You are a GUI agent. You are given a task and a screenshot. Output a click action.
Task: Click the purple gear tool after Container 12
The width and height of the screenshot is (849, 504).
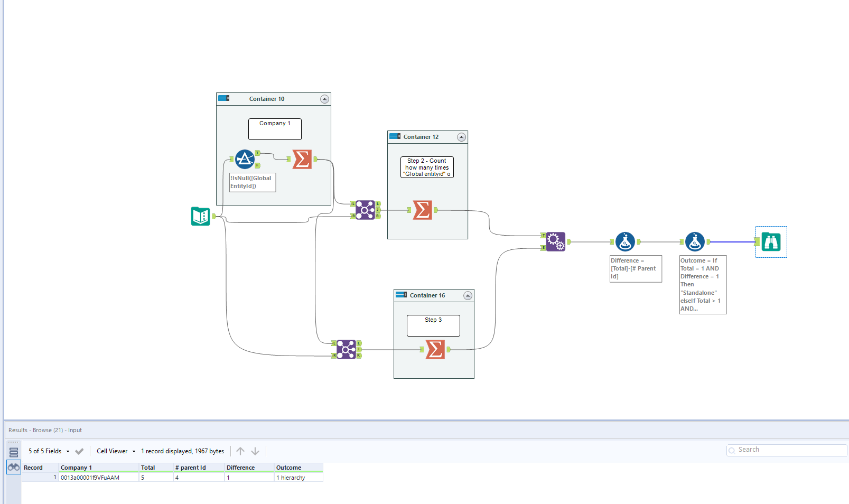point(555,241)
